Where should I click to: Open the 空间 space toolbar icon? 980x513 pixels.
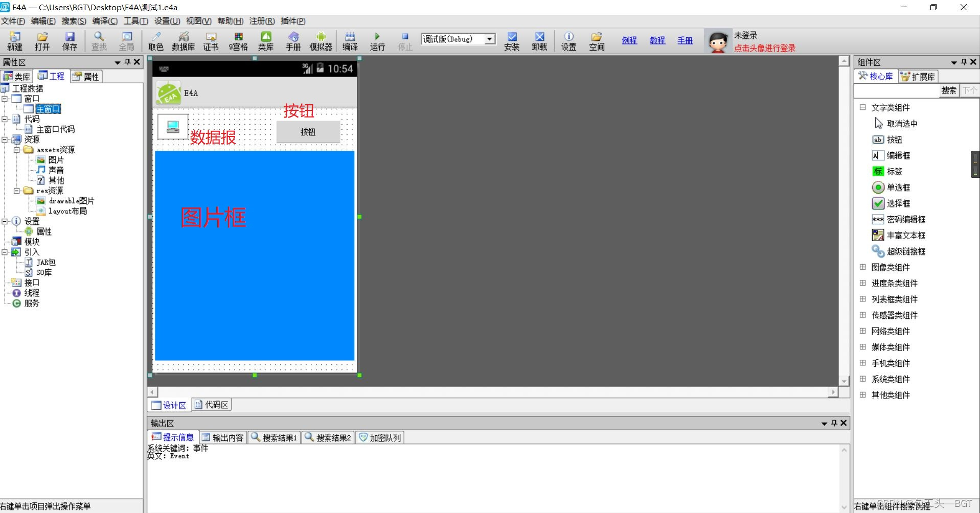tap(597, 41)
